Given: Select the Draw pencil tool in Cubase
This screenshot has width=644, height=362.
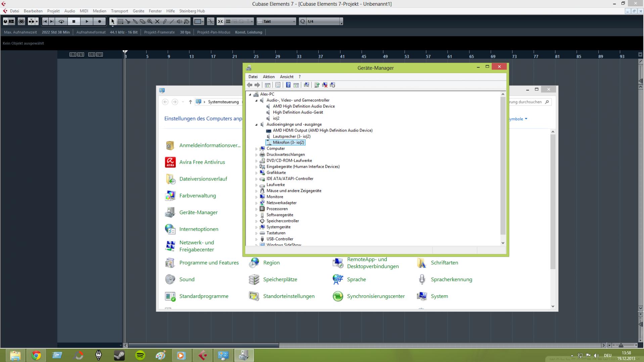Looking at the screenshot, I should tap(165, 21).
